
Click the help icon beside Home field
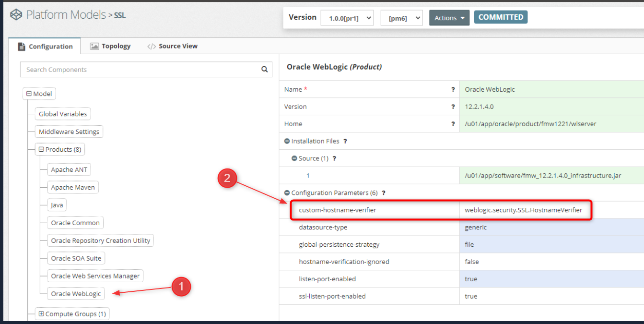point(453,124)
